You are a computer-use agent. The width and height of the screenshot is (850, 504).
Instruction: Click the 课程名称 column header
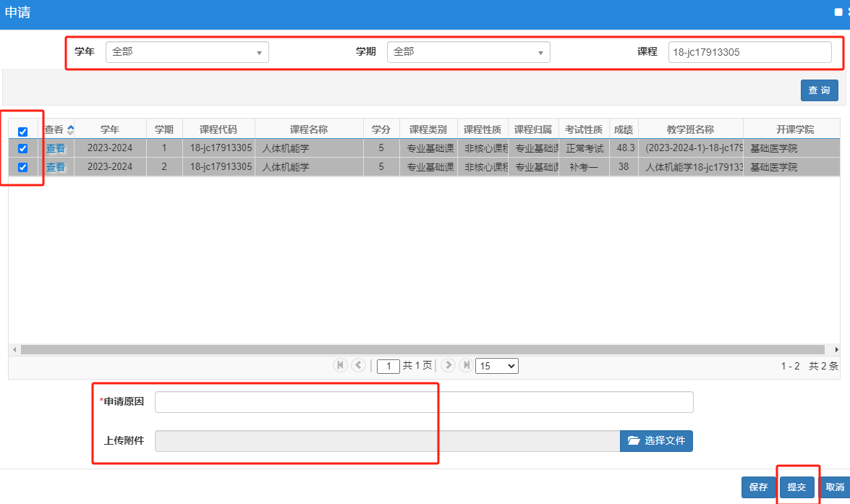point(309,130)
